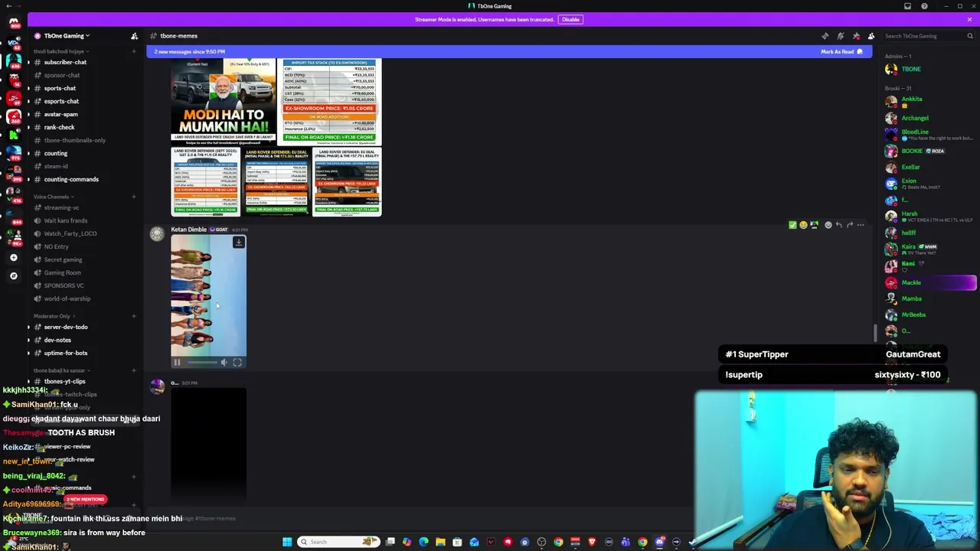
Task: Click Mark As Read
Action: point(841,51)
